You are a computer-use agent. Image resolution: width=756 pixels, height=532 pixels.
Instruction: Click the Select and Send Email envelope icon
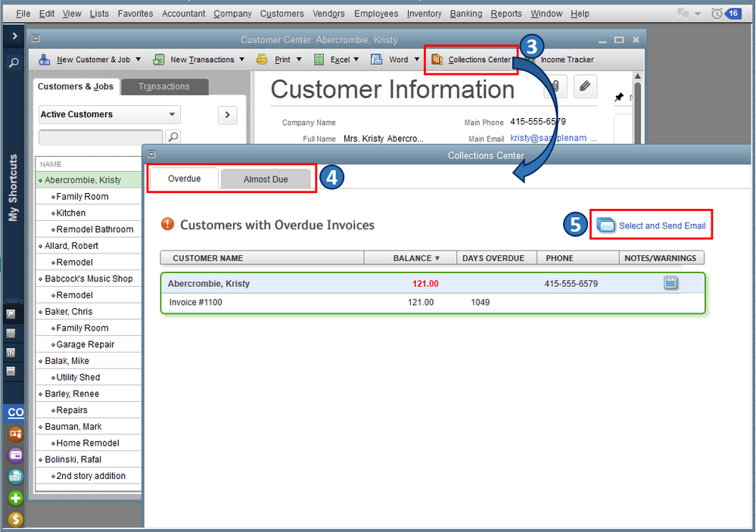click(605, 226)
